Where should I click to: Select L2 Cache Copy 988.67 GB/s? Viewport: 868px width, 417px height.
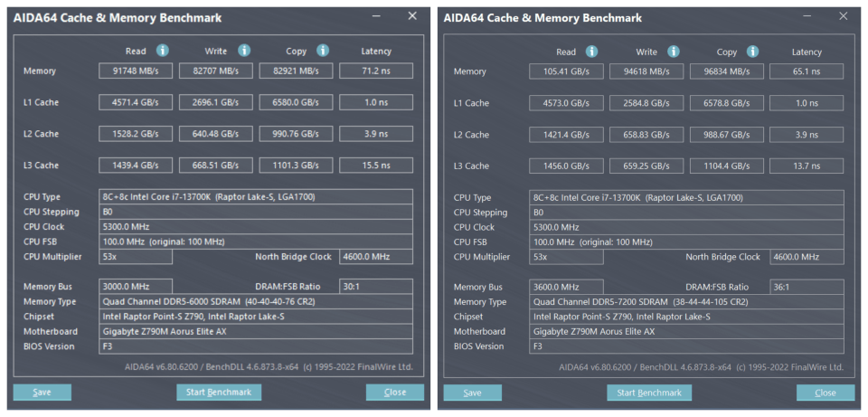point(727,135)
